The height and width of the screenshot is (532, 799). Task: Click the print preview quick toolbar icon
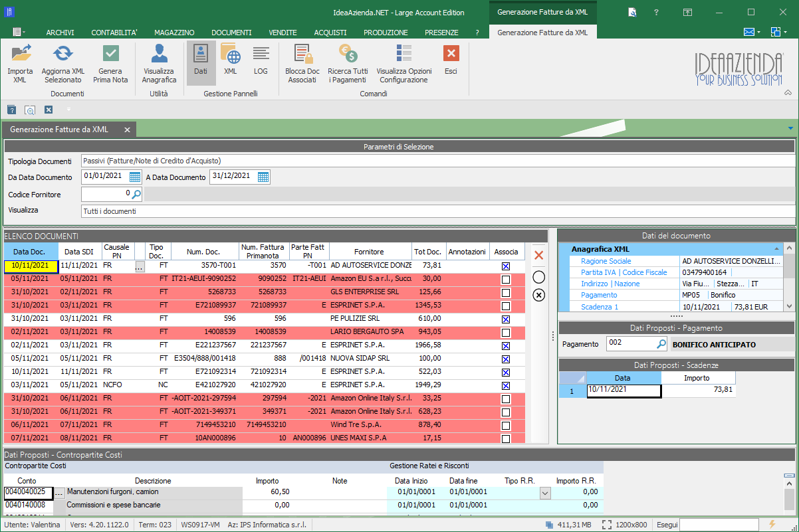30,110
